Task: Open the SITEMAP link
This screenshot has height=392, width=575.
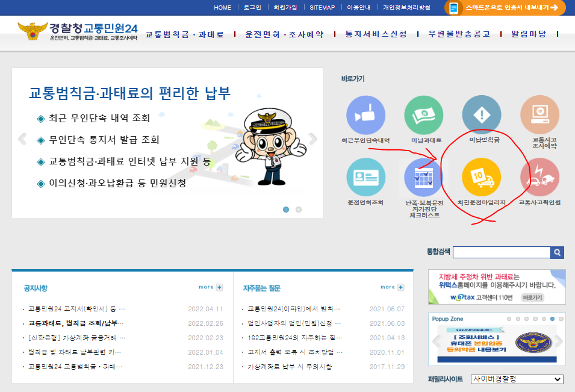Action: pos(322,7)
